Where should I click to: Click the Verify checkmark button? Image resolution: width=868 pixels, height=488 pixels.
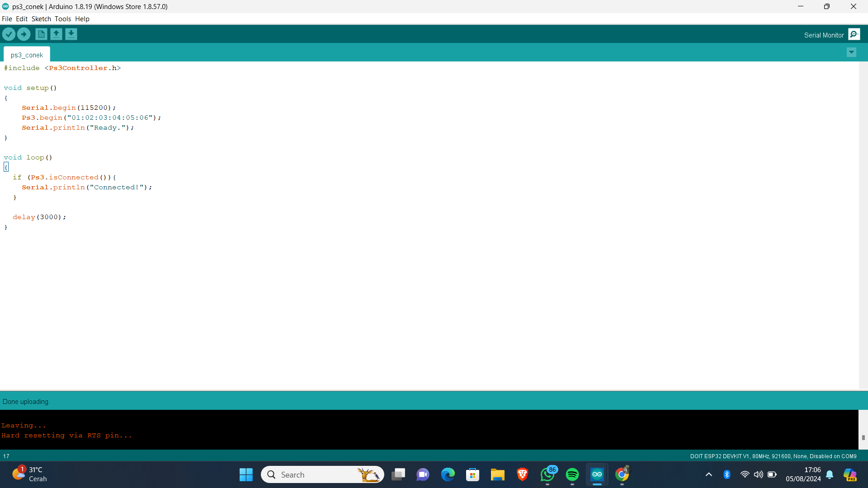(x=9, y=34)
